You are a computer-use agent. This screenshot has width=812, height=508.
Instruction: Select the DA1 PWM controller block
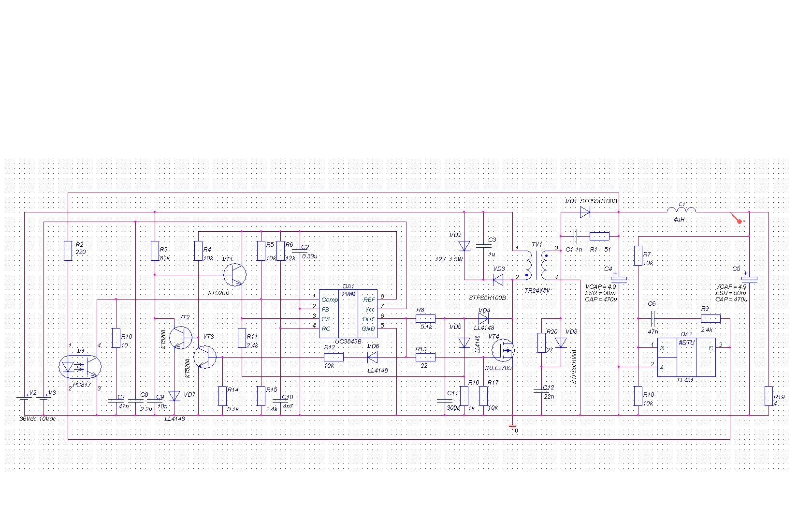[348, 314]
